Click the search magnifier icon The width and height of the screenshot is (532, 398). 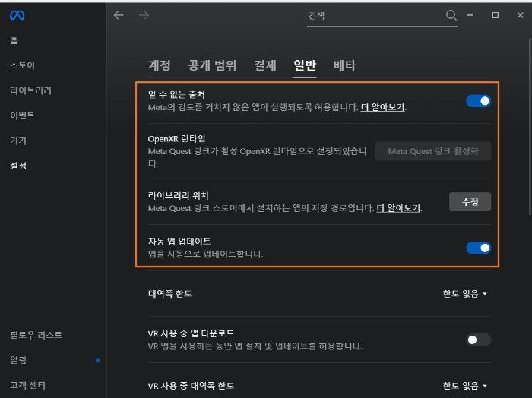tap(451, 15)
